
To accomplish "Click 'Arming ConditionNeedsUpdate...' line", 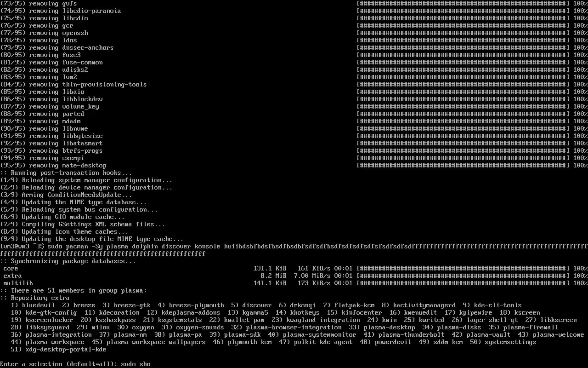I will coord(66,195).
